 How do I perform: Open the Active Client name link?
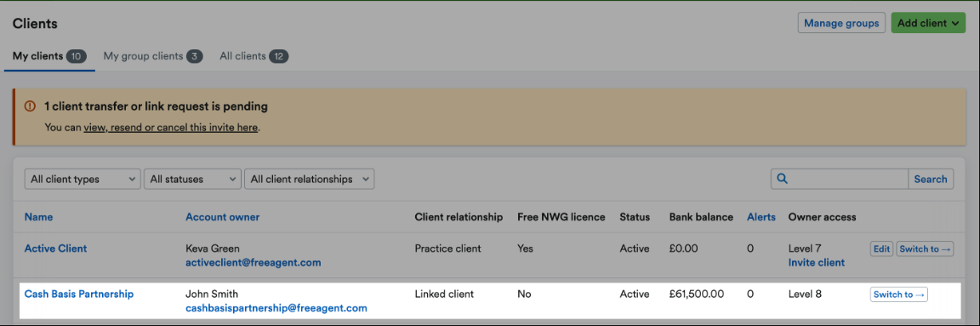pyautogui.click(x=55, y=249)
